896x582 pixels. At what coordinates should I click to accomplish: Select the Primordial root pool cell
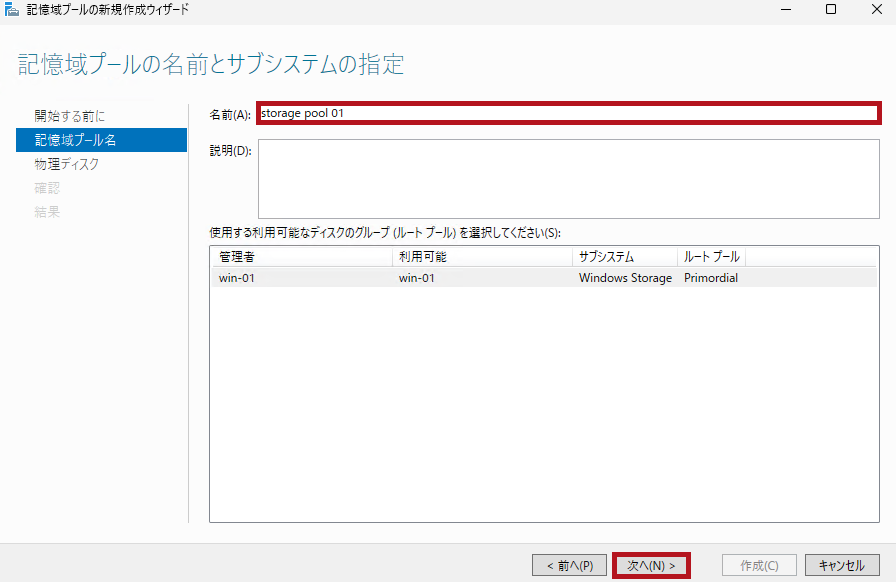(710, 278)
